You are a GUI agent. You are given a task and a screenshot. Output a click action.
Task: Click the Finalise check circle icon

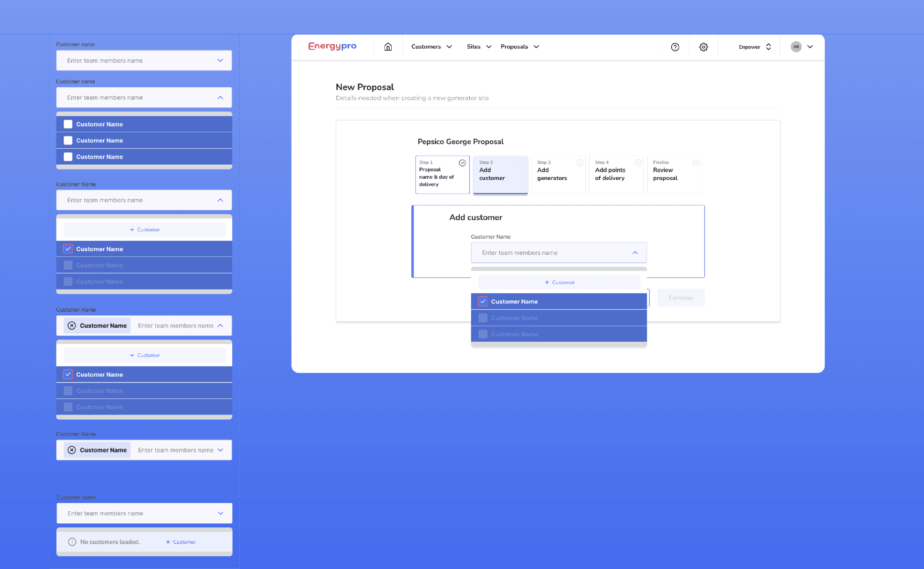coord(696,163)
